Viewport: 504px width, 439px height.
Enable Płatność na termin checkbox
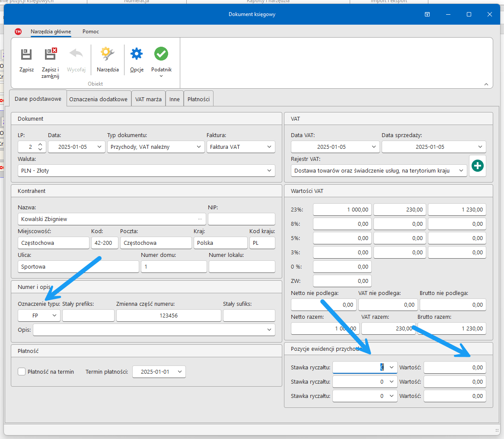coord(22,372)
